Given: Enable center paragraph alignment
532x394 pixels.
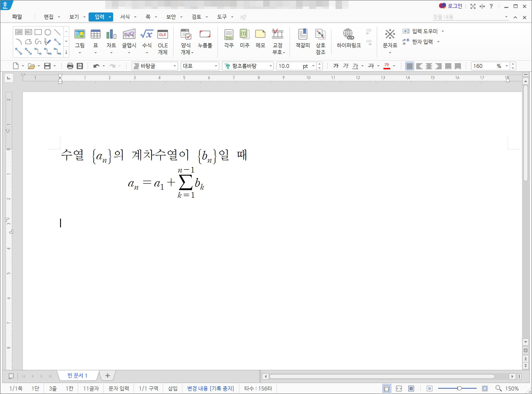Looking at the screenshot, I should [x=429, y=66].
